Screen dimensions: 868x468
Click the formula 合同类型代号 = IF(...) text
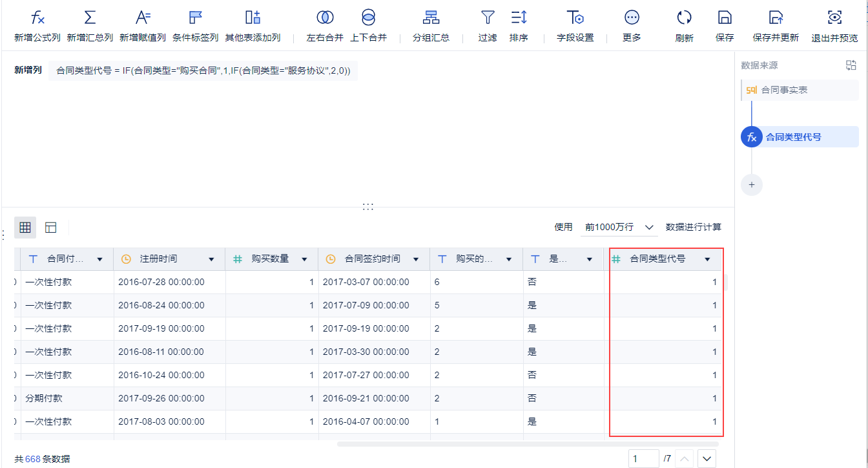coord(203,70)
